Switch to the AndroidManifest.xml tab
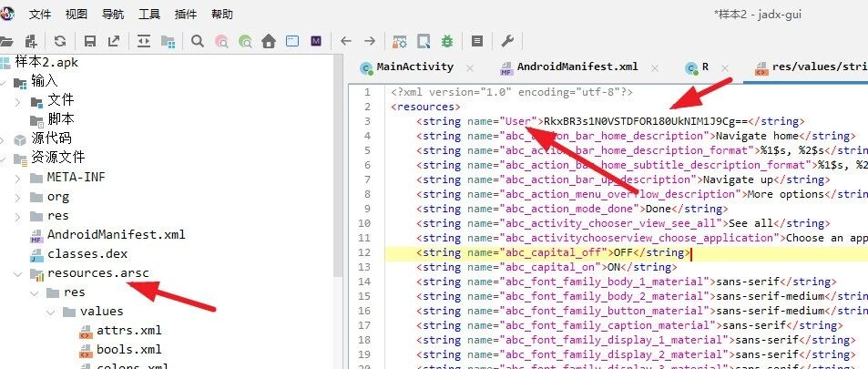 pos(577,67)
